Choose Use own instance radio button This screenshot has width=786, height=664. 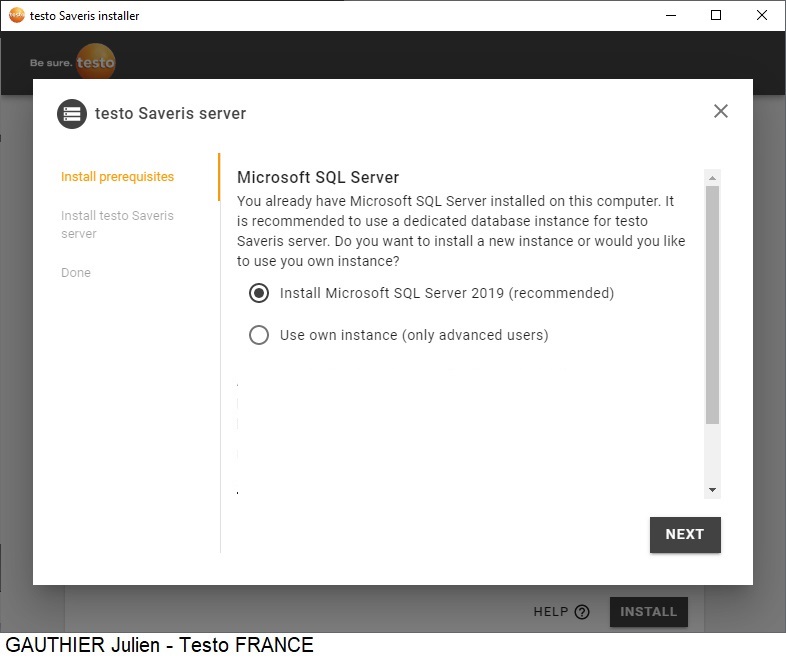pos(259,335)
